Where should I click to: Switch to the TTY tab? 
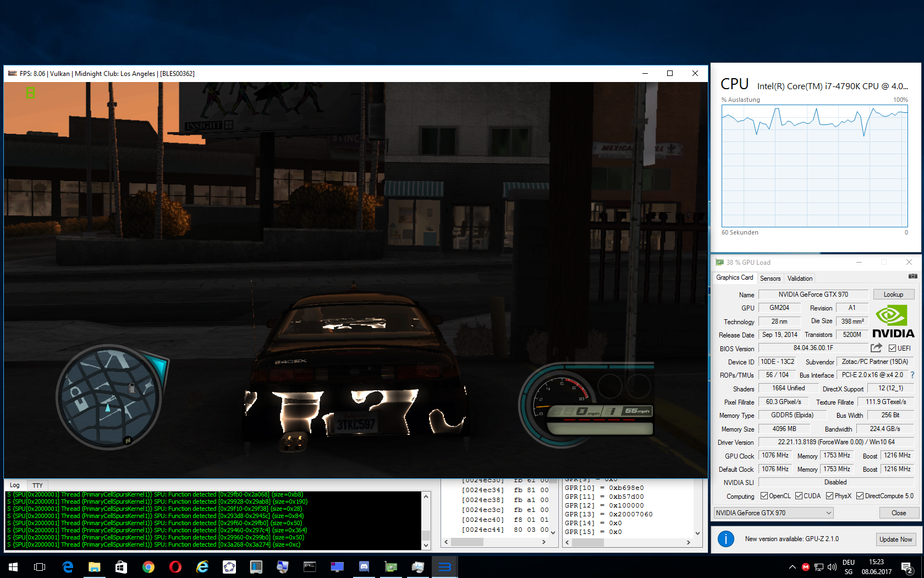coord(37,486)
